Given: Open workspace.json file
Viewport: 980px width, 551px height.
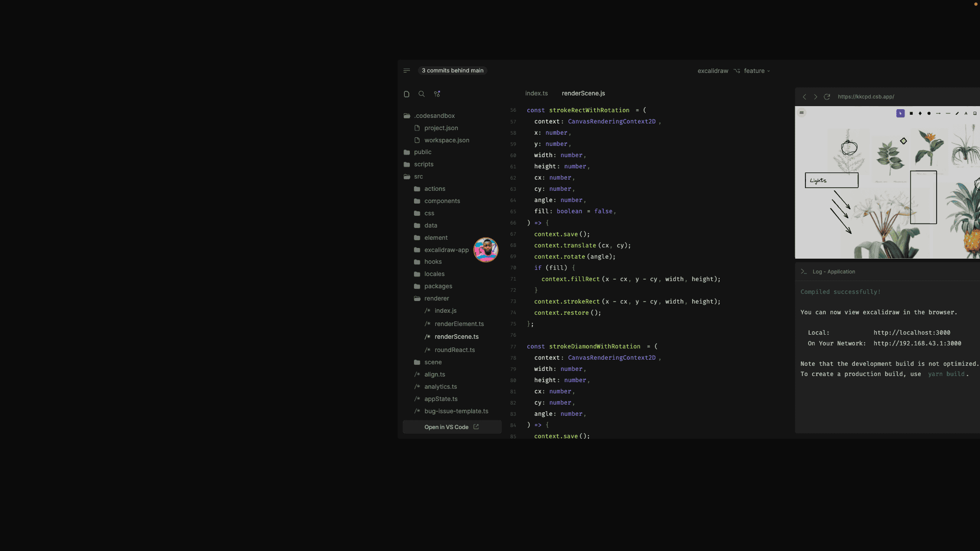Looking at the screenshot, I should pyautogui.click(x=442, y=140).
